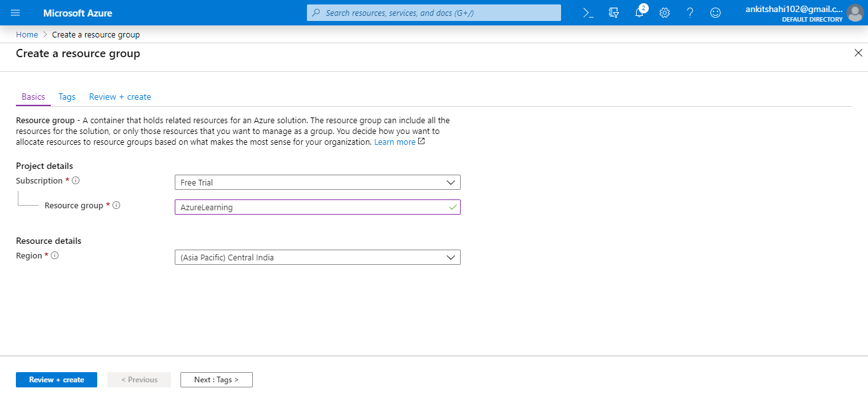
Task: Click the < Previous button
Action: click(139, 380)
